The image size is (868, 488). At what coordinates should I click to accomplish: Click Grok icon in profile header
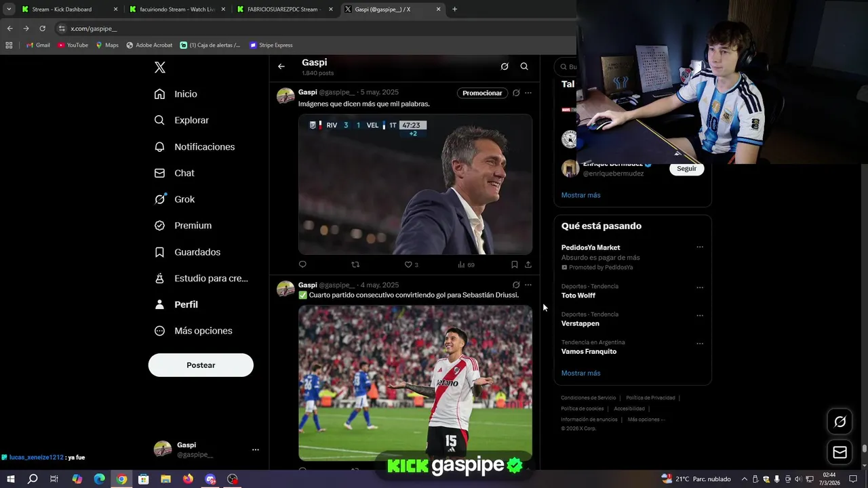click(505, 66)
